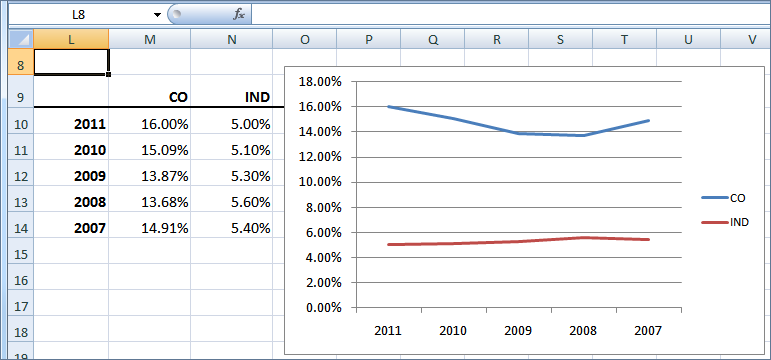The width and height of the screenshot is (771, 360).
Task: Click inside the formula bar input
Action: (x=510, y=15)
